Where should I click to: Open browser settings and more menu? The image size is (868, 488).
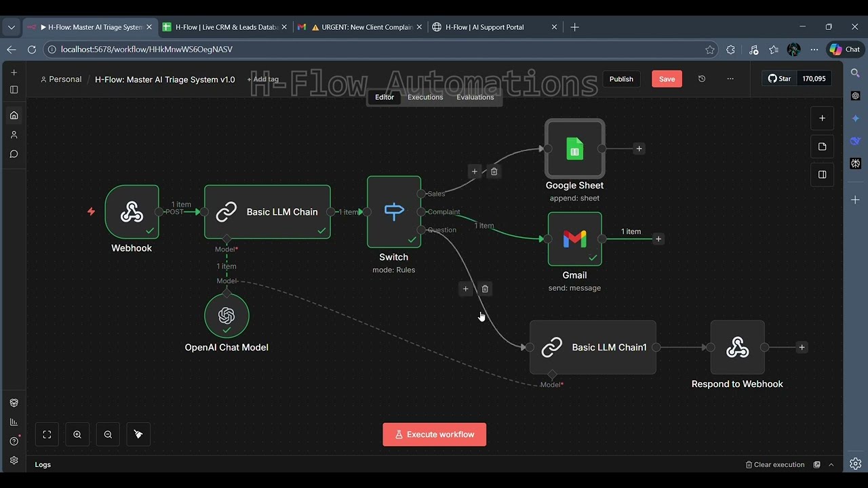[814, 49]
